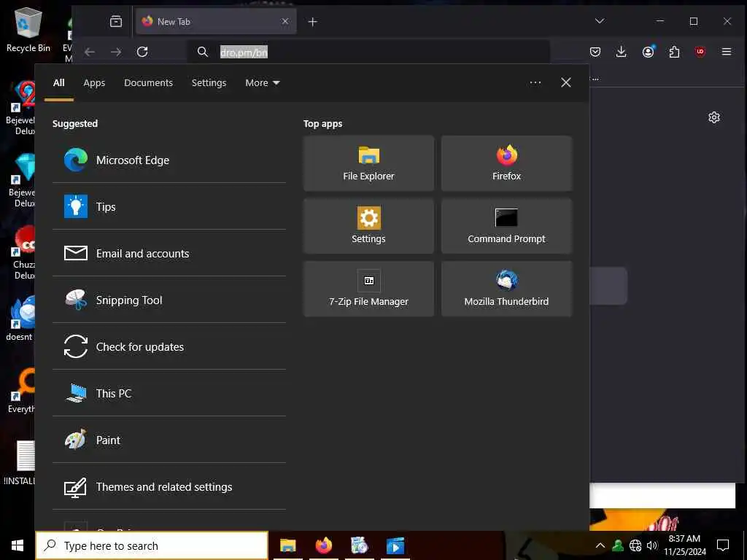Image resolution: width=747 pixels, height=560 pixels.
Task: Launch Firefox tile in Top apps
Action: (x=506, y=163)
